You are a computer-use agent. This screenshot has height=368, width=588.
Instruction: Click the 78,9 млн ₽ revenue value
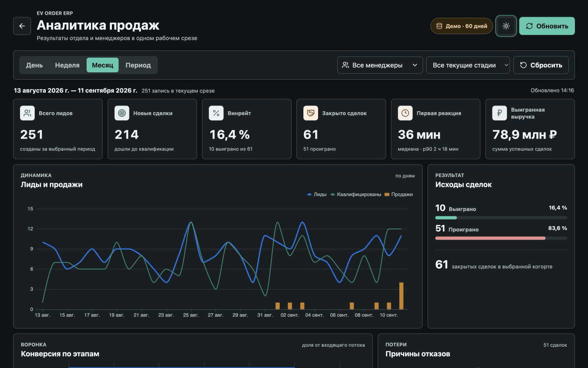pos(524,135)
